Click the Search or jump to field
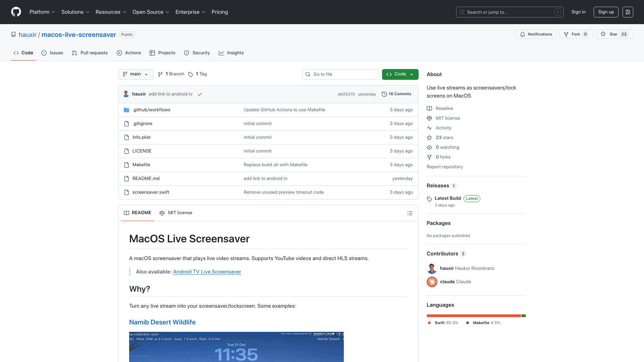The image size is (644, 362). pyautogui.click(x=509, y=12)
